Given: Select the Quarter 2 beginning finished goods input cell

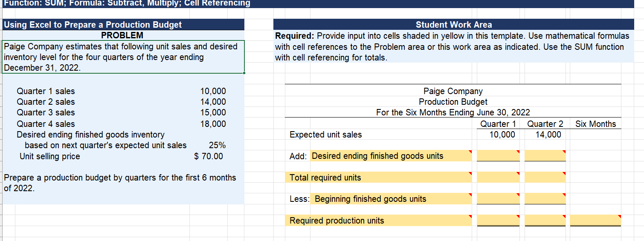Looking at the screenshot, I should (x=545, y=199).
